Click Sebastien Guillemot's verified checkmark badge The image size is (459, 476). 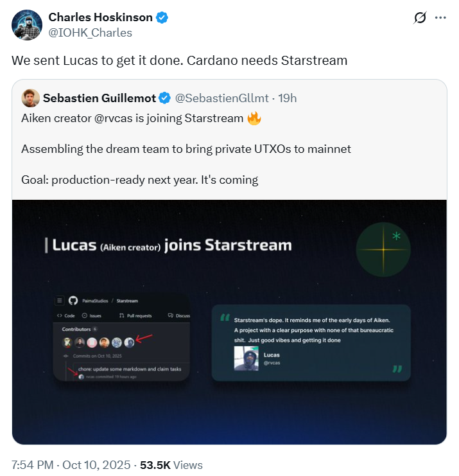point(164,98)
